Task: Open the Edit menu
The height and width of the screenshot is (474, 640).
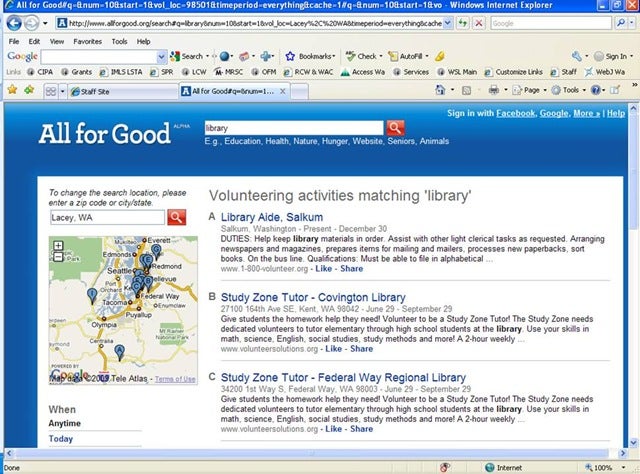Action: coord(34,41)
